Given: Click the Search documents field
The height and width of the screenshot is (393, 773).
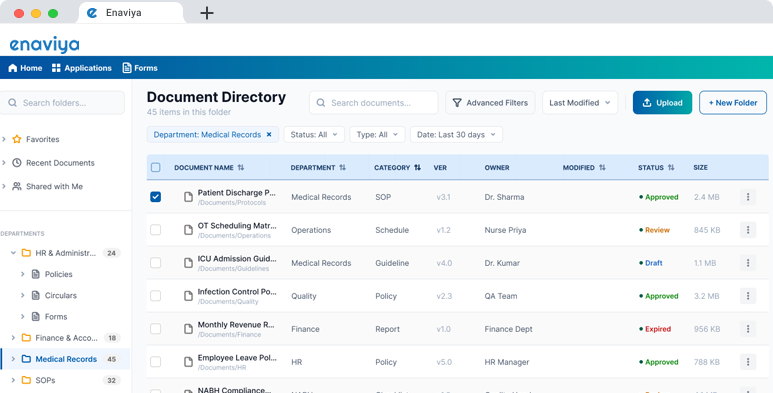Looking at the screenshot, I should [374, 103].
